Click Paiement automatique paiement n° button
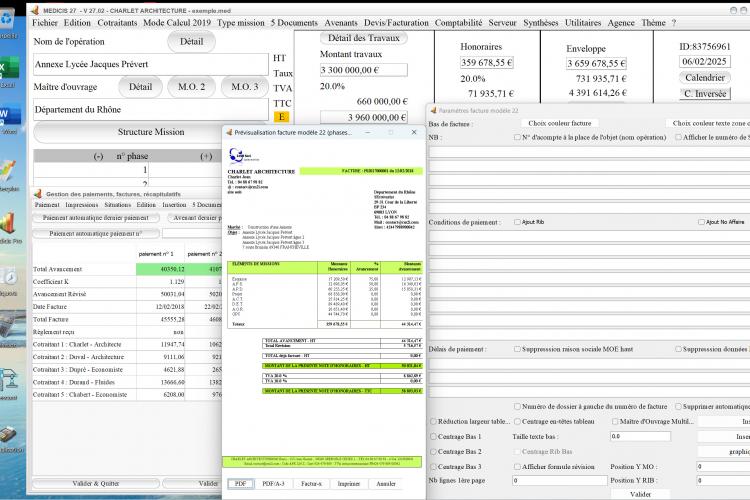The height and width of the screenshot is (500, 750). click(95, 233)
